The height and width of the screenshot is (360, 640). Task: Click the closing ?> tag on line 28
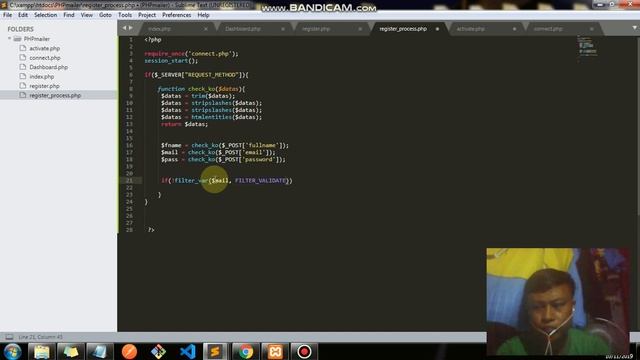pos(151,230)
